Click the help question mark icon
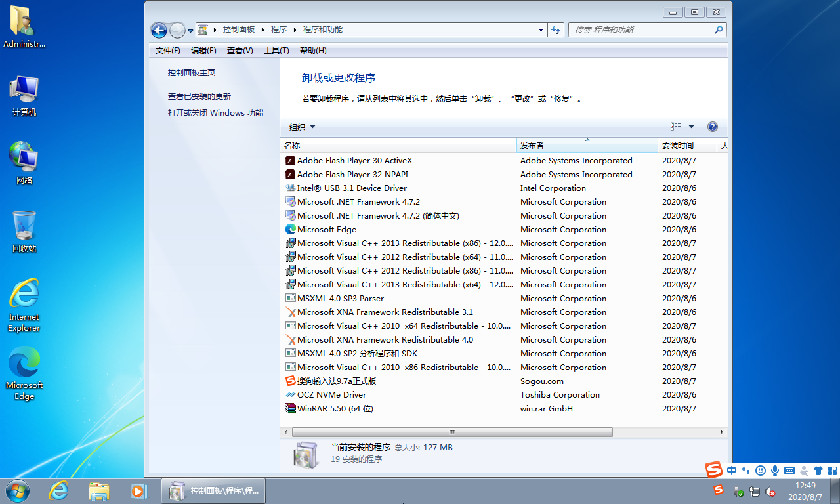This screenshot has width=840, height=504. pyautogui.click(x=713, y=127)
